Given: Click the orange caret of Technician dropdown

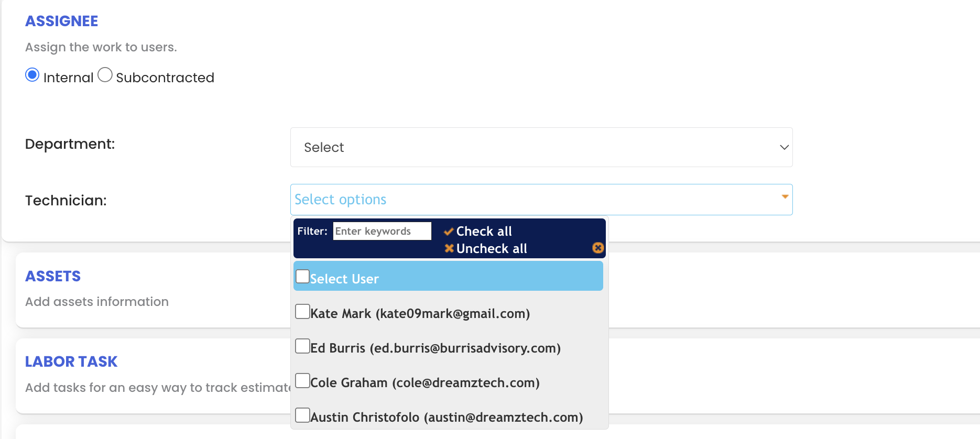Looking at the screenshot, I should [x=785, y=197].
